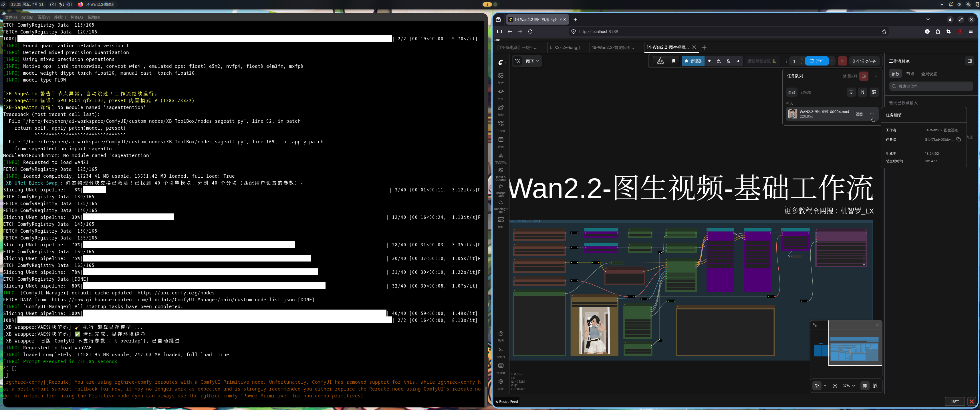This screenshot has height=410, width=980.
Task: Click the bookmark icon in the top toolbar
Action: click(673, 61)
